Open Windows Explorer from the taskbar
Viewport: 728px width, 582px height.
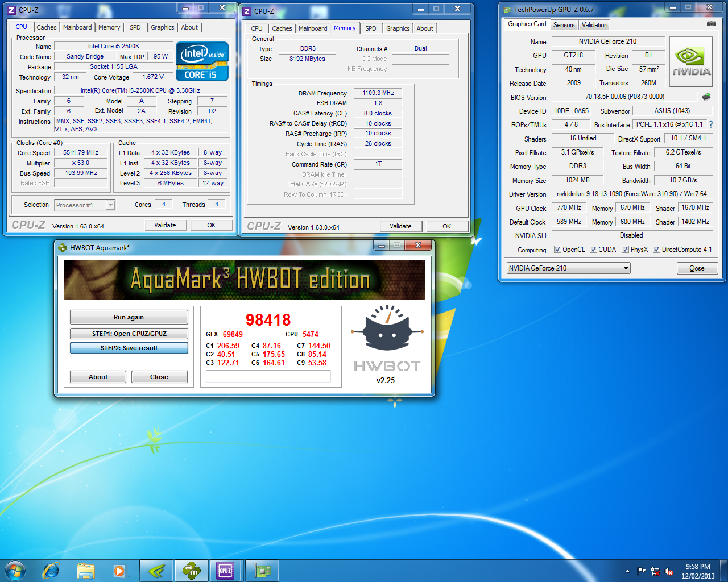click(x=85, y=571)
